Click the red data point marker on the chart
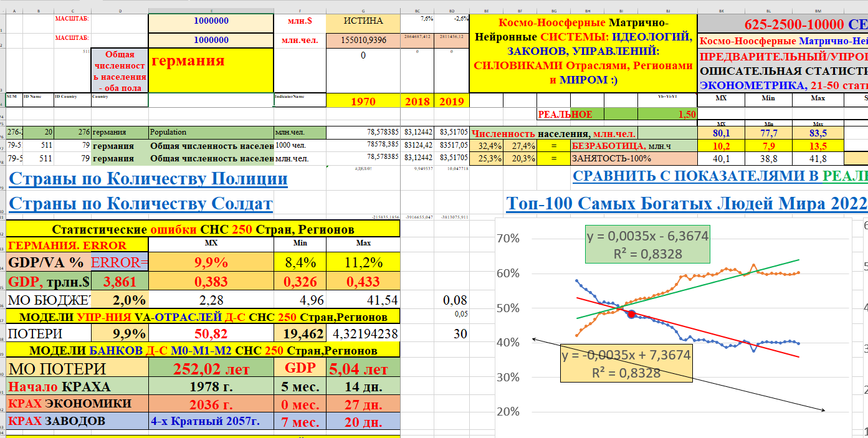The height and width of the screenshot is (438, 868). (x=631, y=315)
